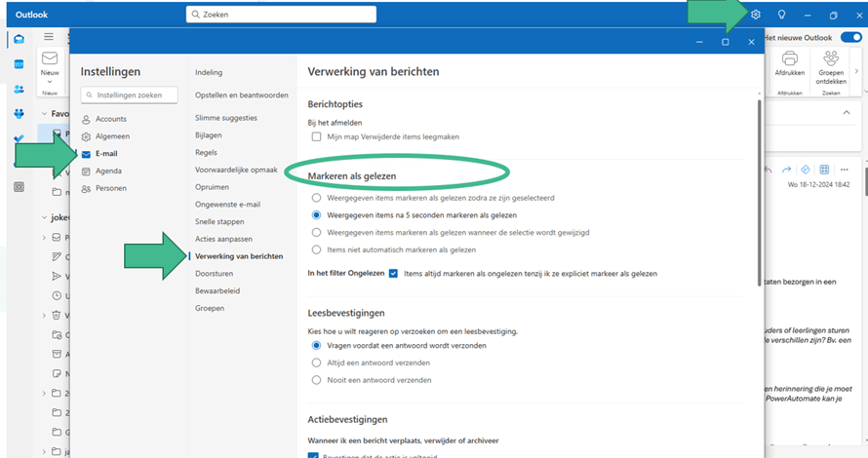Uncheck Items altijd markeren als ongelezen checkbox
The image size is (868, 458).
click(x=393, y=273)
